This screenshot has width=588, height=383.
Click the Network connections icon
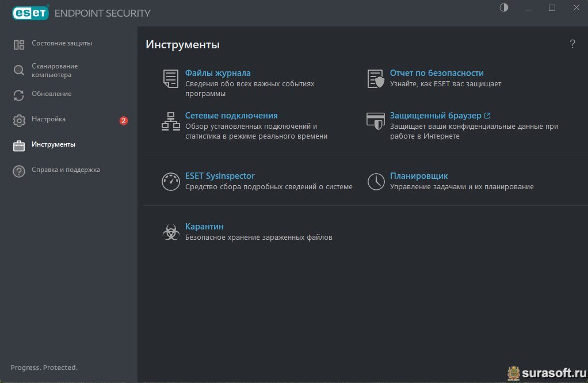coord(171,121)
